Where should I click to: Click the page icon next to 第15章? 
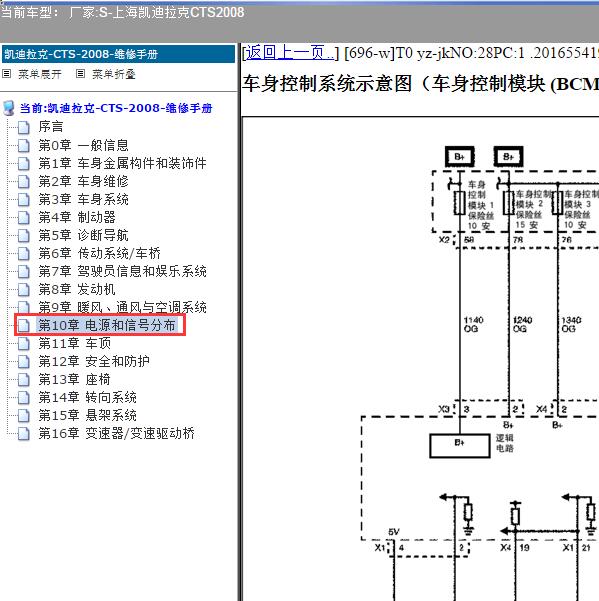[24, 415]
